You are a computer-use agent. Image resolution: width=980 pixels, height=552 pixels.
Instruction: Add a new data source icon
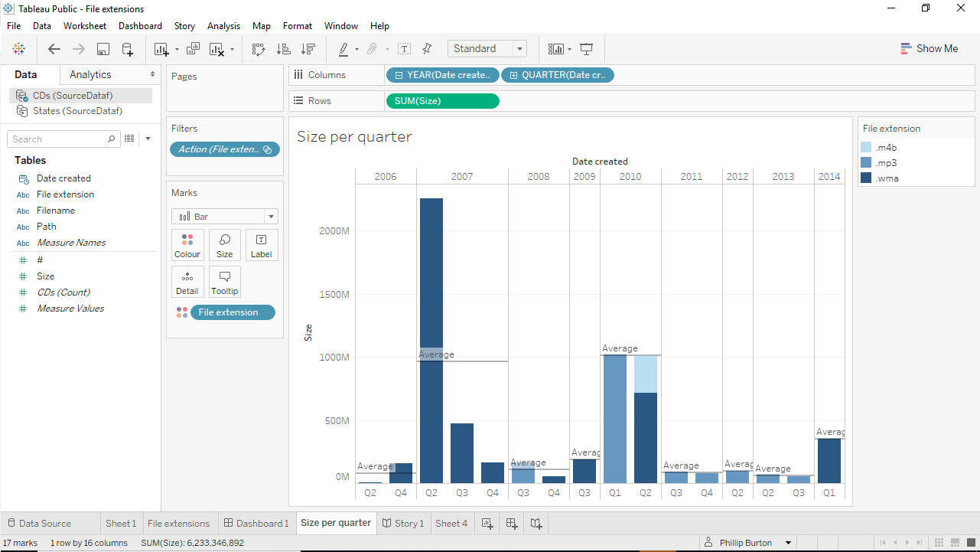click(128, 49)
